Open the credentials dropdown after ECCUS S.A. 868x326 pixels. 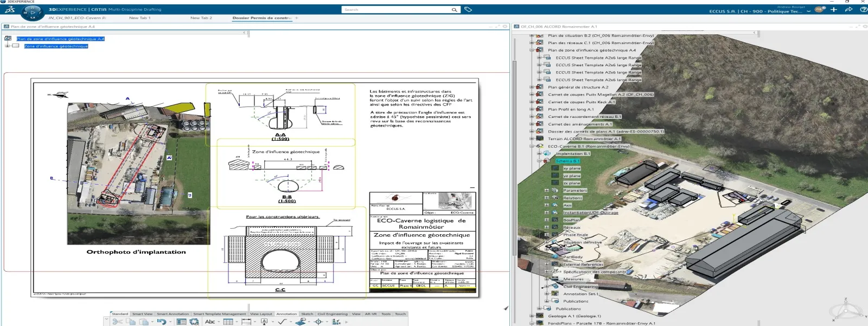pyautogui.click(x=809, y=11)
